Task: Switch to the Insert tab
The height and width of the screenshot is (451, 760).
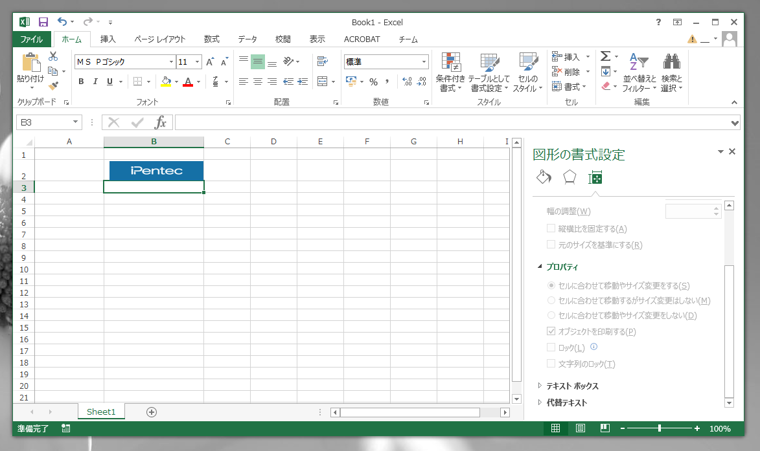Action: click(x=108, y=39)
